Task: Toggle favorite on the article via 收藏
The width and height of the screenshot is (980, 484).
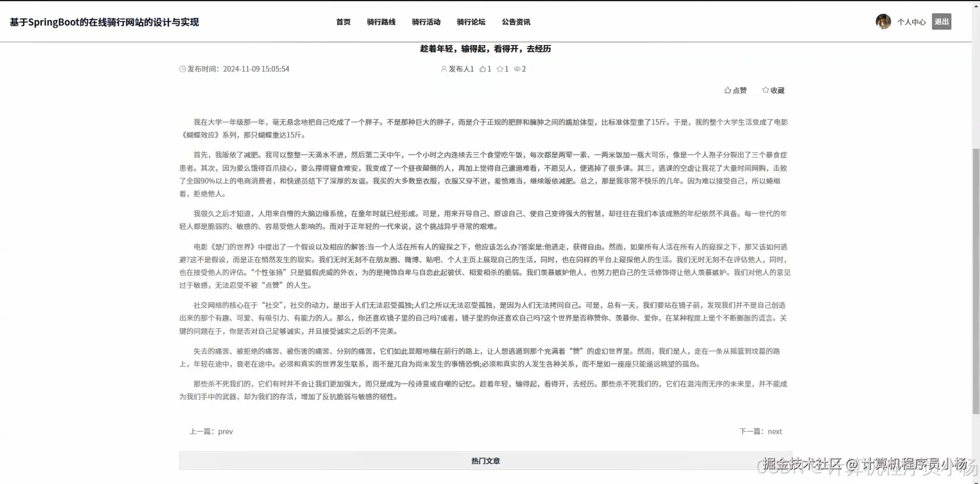Action: click(x=773, y=90)
